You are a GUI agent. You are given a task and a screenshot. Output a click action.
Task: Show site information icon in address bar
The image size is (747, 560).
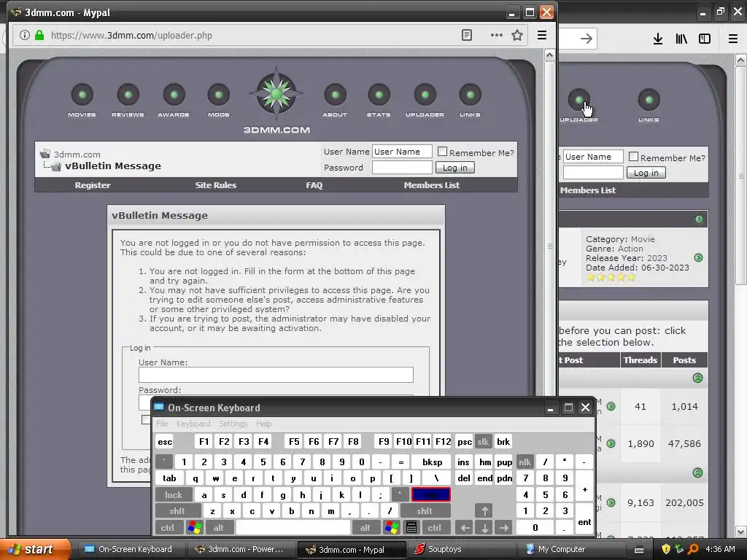[x=24, y=35]
